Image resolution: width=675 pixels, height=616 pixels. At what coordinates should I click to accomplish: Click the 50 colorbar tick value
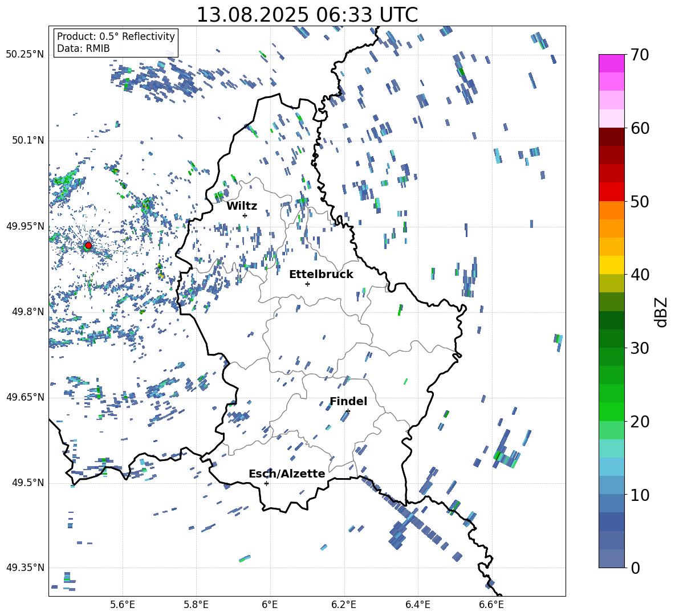(x=640, y=202)
